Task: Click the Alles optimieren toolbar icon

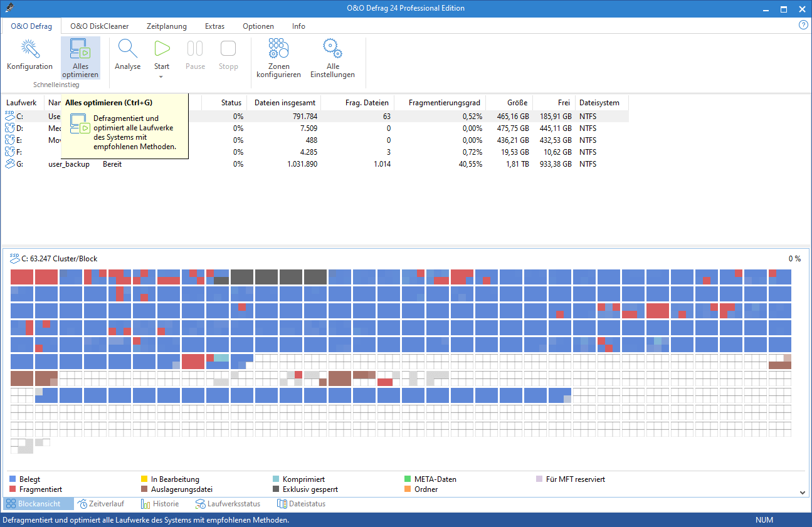Action: click(80, 49)
